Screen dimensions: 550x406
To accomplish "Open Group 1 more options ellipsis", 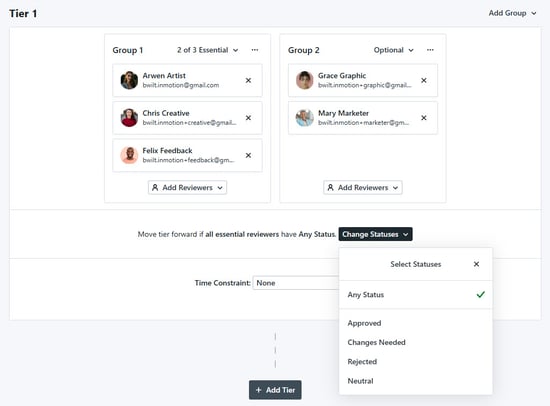I will 255,50.
